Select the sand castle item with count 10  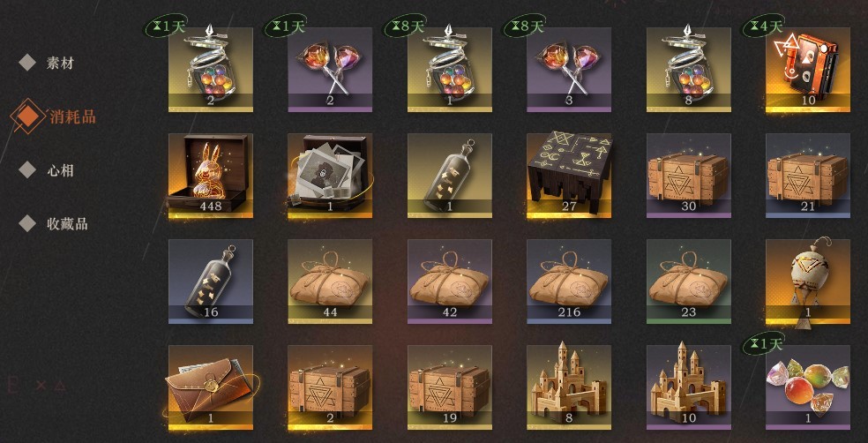689,387
